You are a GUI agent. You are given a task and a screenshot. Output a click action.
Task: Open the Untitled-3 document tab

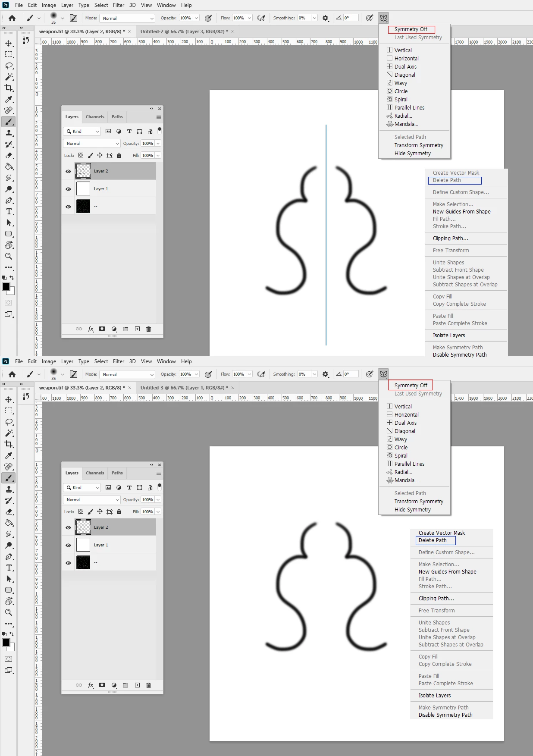point(188,388)
